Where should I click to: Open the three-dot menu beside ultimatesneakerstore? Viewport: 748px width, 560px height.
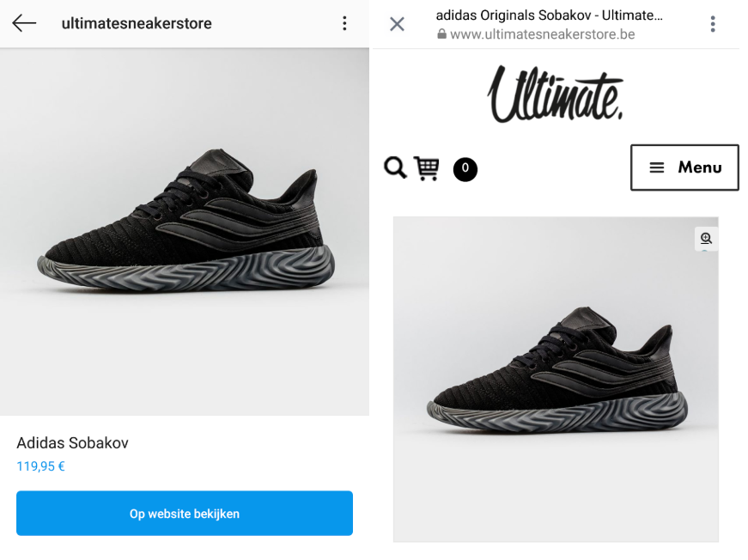click(x=344, y=23)
